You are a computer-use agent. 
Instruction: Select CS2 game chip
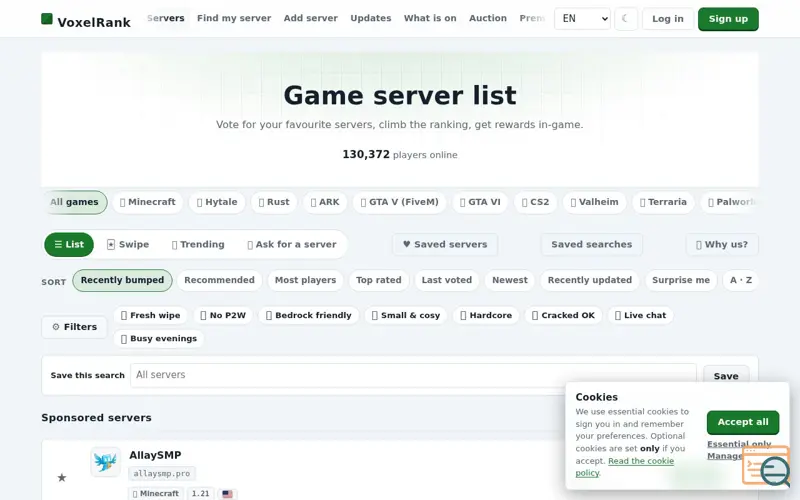(x=535, y=202)
